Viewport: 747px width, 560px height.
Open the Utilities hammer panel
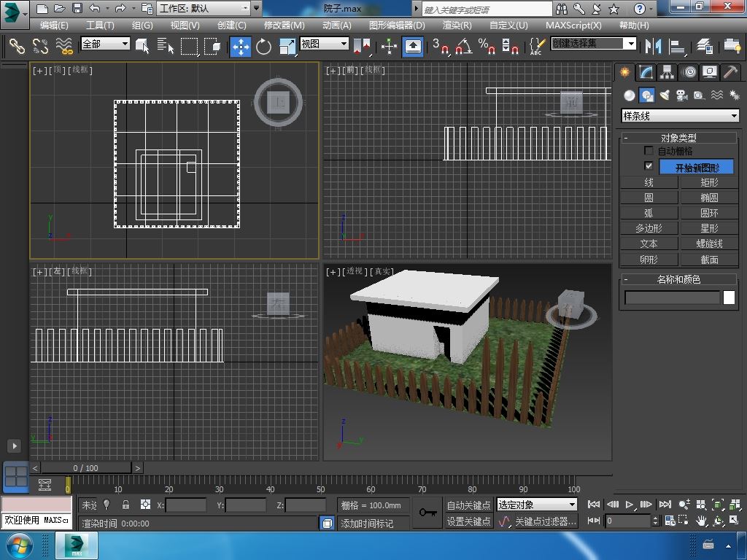tap(731, 72)
